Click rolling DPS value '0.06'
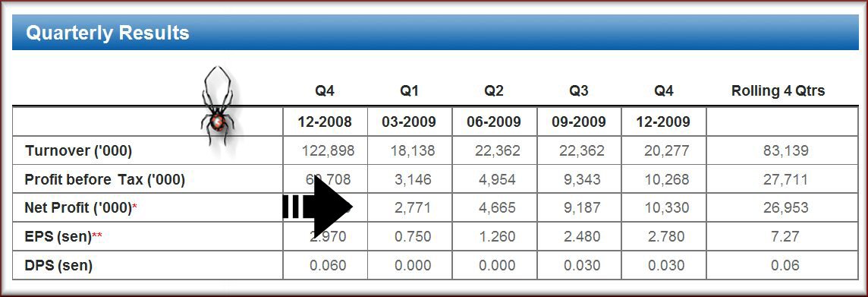Viewport: 868px width, 297px height. [785, 266]
